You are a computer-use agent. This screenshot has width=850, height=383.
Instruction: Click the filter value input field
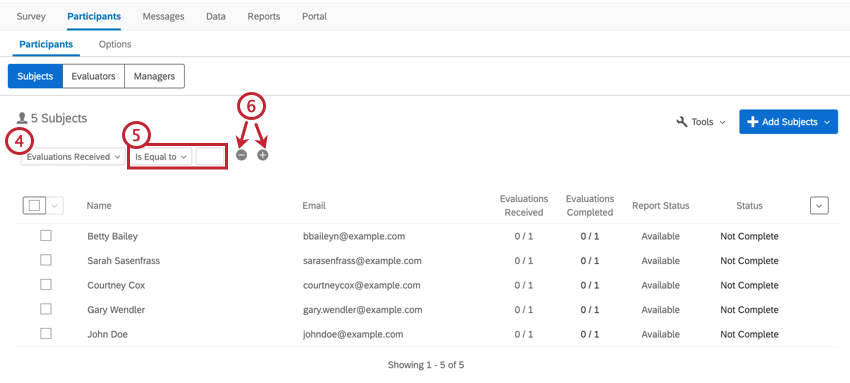(210, 157)
